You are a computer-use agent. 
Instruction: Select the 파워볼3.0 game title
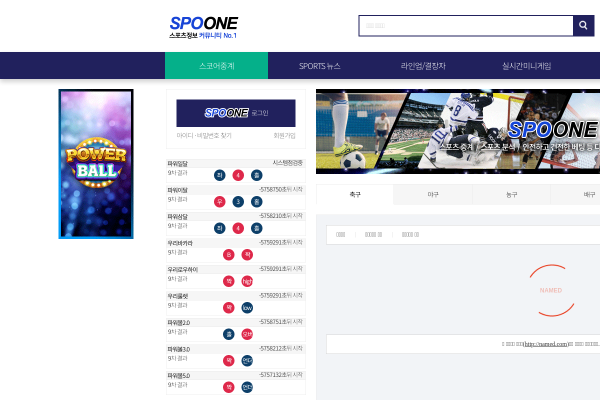tap(179, 349)
